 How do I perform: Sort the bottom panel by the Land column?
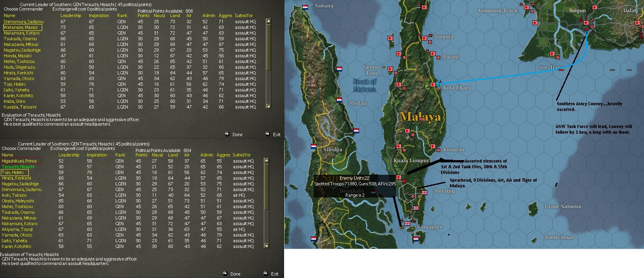(x=173, y=155)
